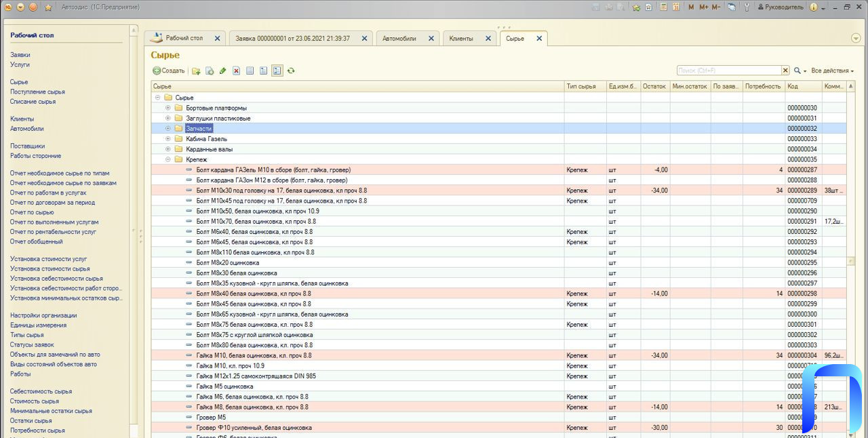868x438 pixels.
Task: Expand the Кабина Газель folder
Action: [168, 138]
